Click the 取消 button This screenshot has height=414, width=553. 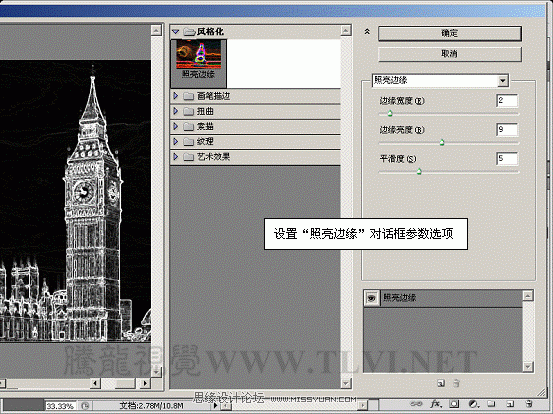pyautogui.click(x=450, y=54)
